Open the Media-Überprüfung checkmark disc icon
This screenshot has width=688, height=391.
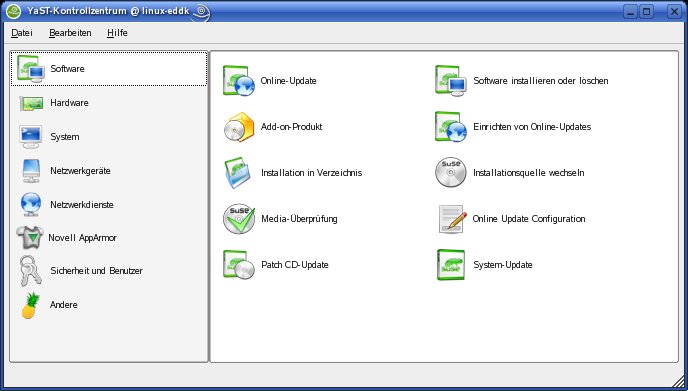point(239,219)
